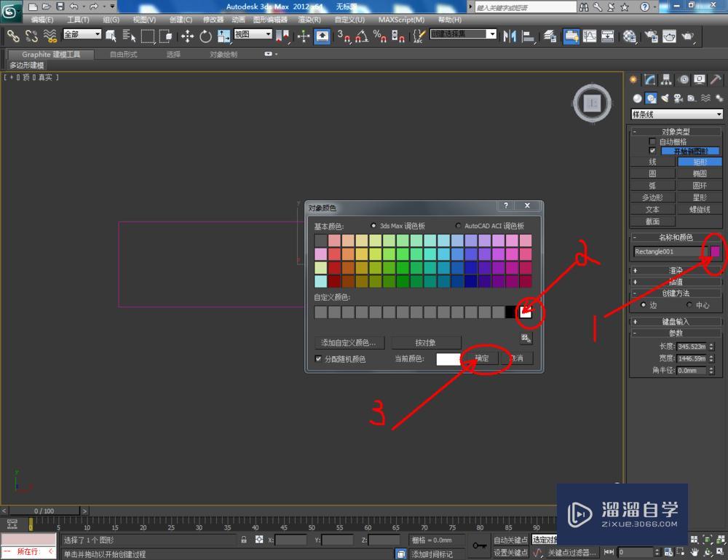This screenshot has height=560, width=728.
Task: Select the Select and Link tool
Action: (13, 36)
